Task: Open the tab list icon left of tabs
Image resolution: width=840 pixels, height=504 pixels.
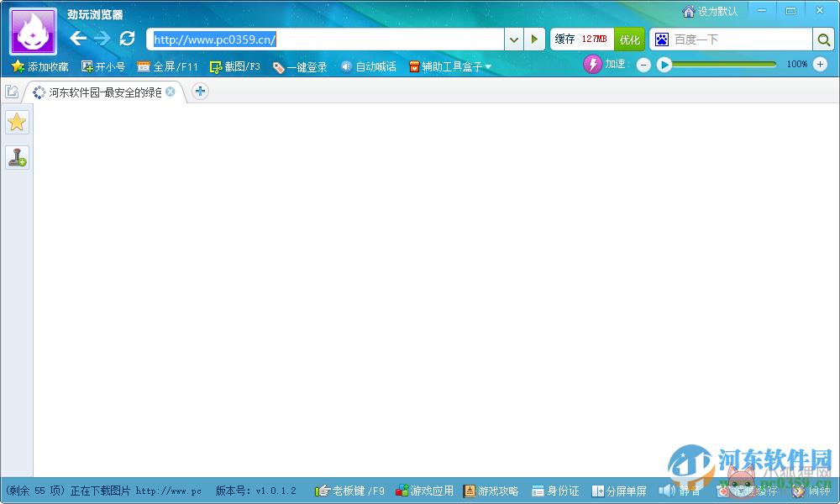Action: [11, 92]
